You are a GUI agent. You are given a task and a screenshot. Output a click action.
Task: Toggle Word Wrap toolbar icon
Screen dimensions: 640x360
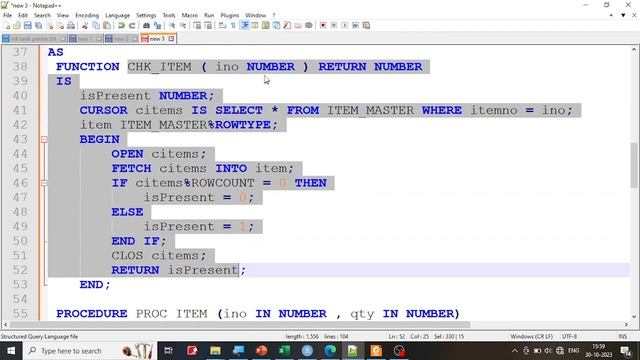222,25
